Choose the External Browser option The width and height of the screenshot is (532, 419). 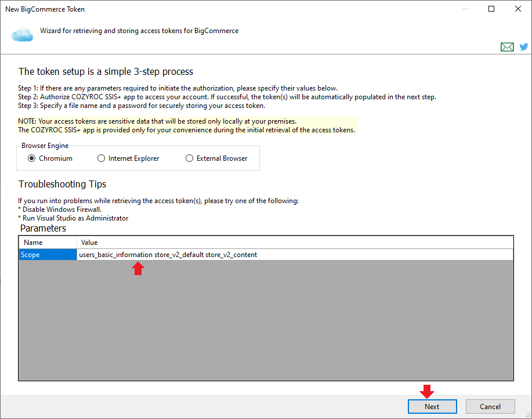(x=216, y=158)
